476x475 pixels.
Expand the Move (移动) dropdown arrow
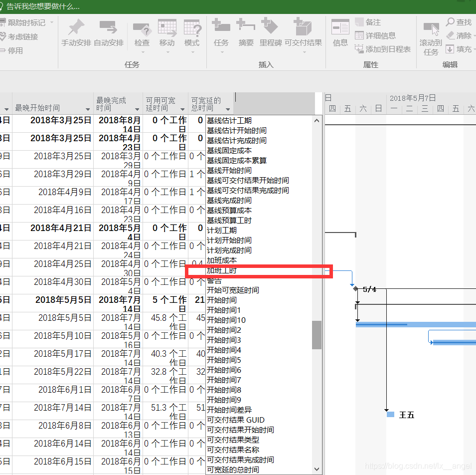[167, 52]
